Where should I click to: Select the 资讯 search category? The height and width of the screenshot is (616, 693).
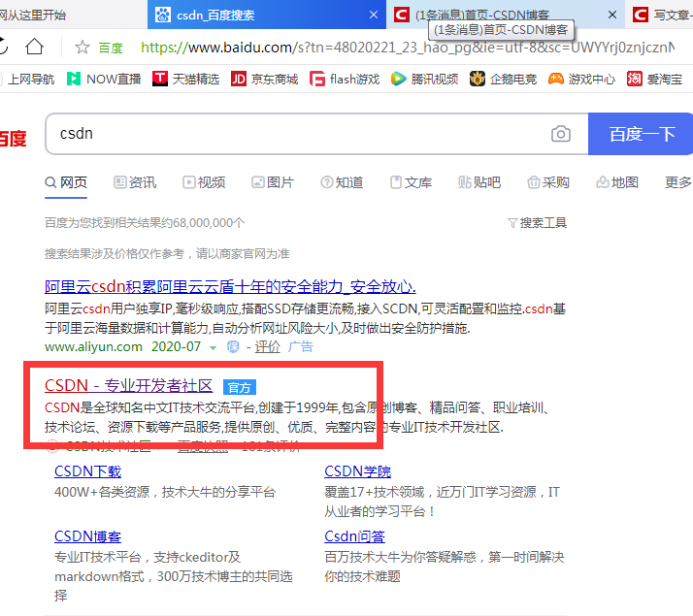coord(135,182)
